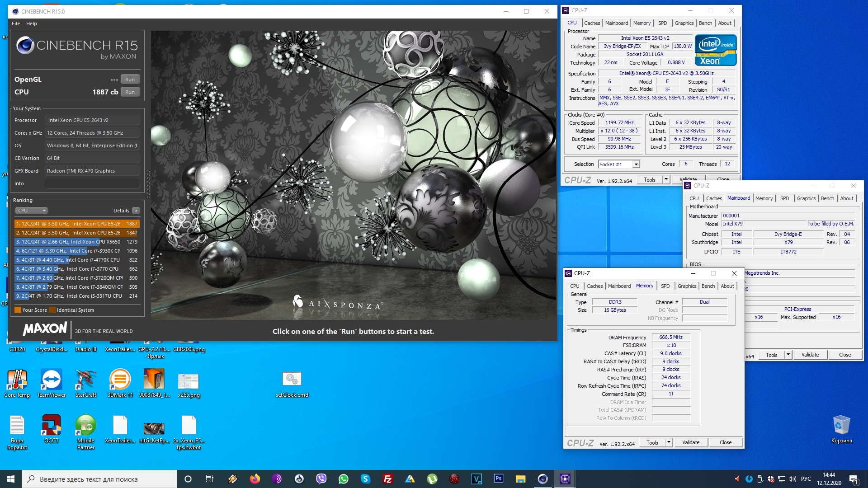Viewport: 868px width, 488px height.
Task: Launch Firefox from the taskbar
Action: (255, 479)
